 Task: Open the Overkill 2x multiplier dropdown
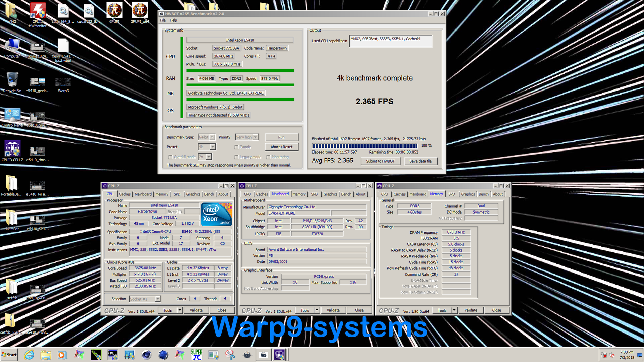point(205,157)
